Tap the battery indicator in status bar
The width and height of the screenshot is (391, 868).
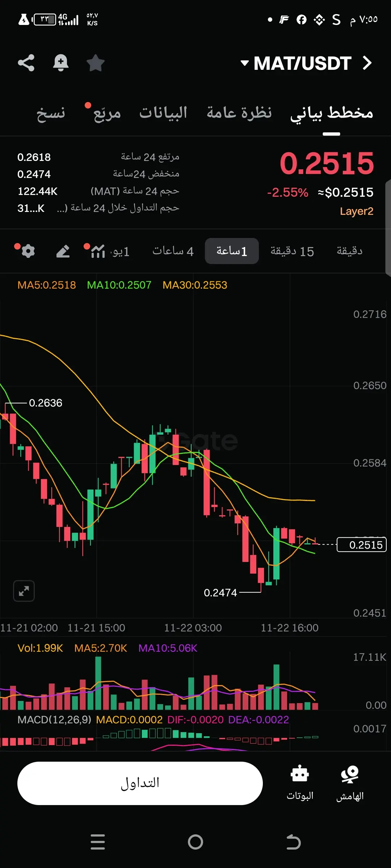[45, 20]
